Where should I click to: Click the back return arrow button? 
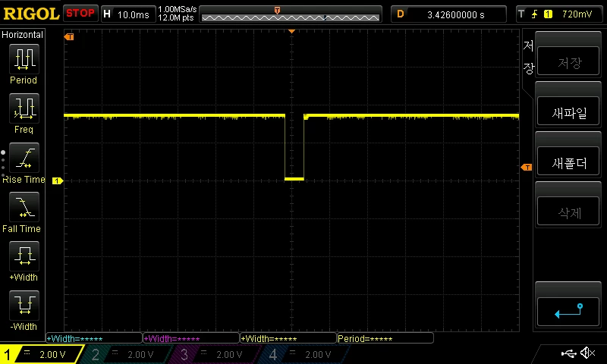568,311
